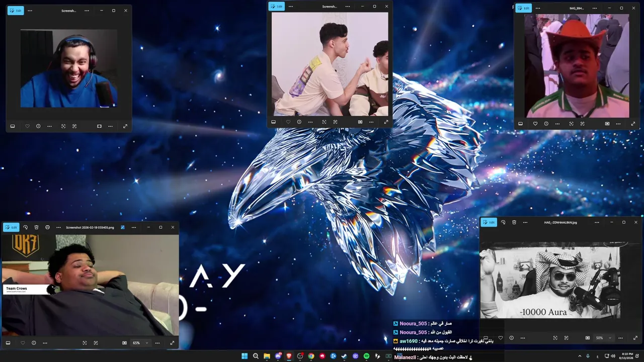Viewport: 644px width, 362px height.
Task: Open Spotify from the taskbar
Action: coord(366,356)
